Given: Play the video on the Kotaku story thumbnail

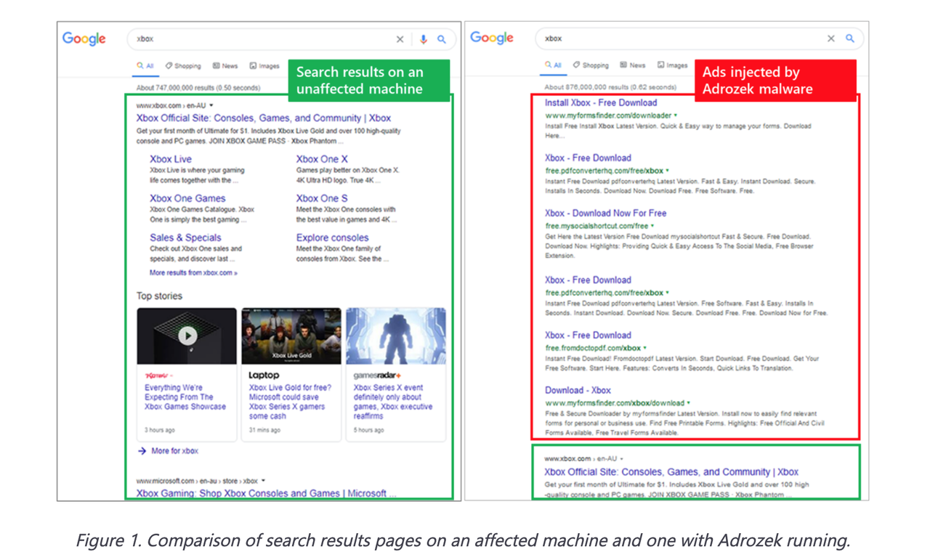Looking at the screenshot, I should (187, 336).
